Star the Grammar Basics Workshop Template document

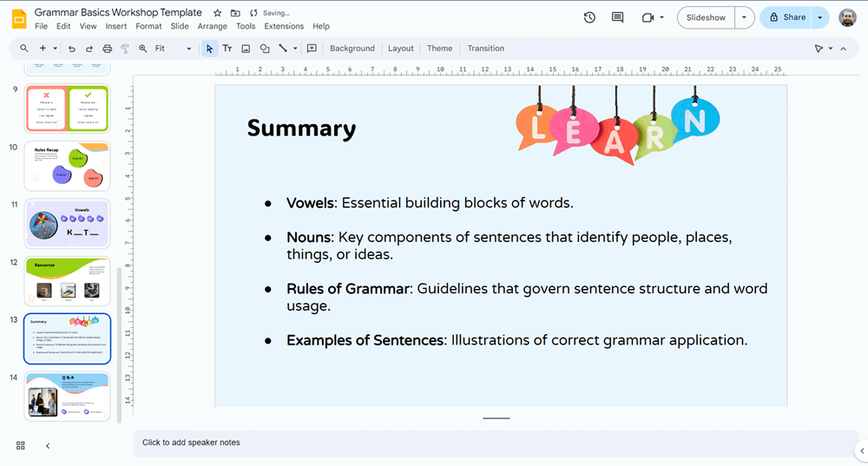(x=217, y=13)
